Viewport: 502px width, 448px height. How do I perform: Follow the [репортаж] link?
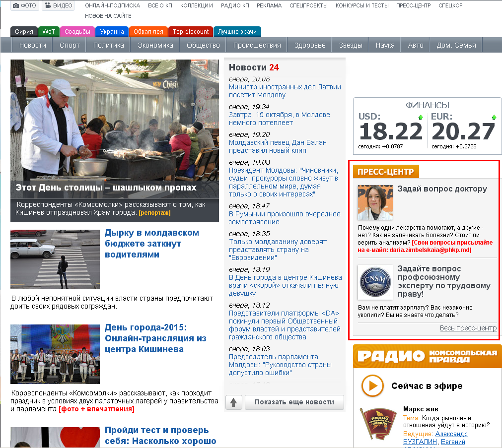[x=154, y=213]
